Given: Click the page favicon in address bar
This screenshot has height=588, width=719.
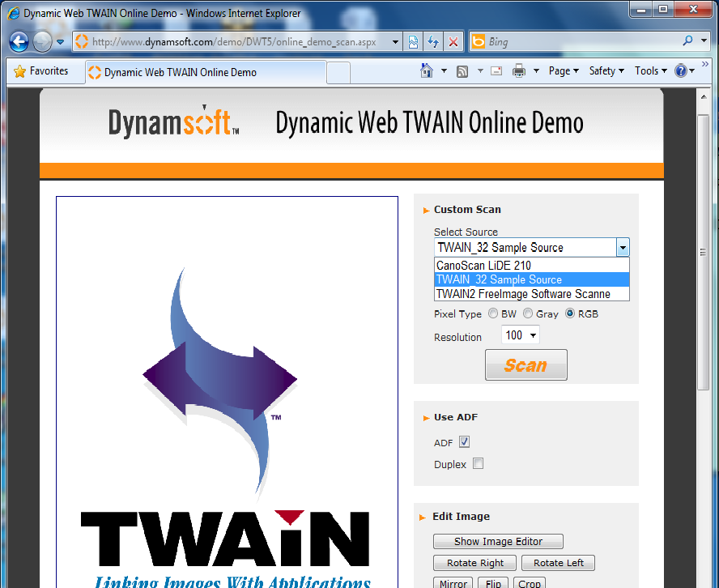Looking at the screenshot, I should pos(82,42).
